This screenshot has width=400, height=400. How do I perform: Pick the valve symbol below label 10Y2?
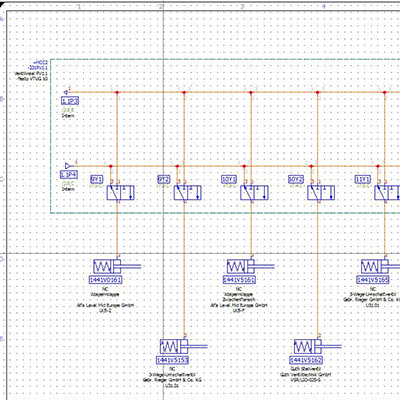tap(321, 193)
